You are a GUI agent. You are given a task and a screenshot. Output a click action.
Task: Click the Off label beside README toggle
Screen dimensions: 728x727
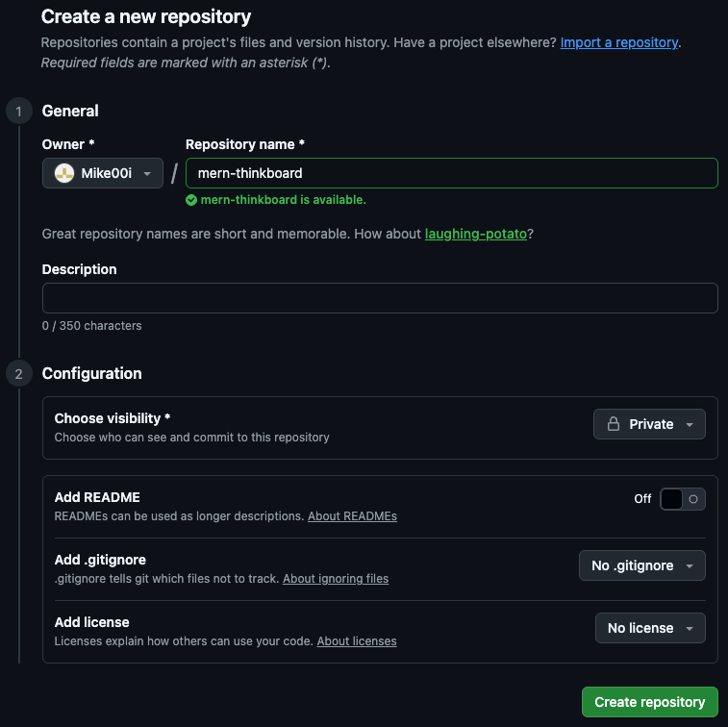pyautogui.click(x=642, y=498)
